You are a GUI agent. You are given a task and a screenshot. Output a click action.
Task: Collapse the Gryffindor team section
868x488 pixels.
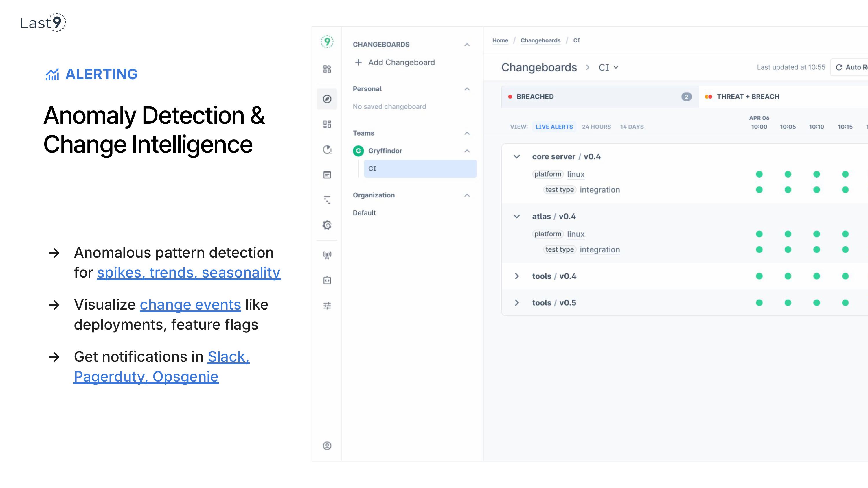pyautogui.click(x=467, y=151)
